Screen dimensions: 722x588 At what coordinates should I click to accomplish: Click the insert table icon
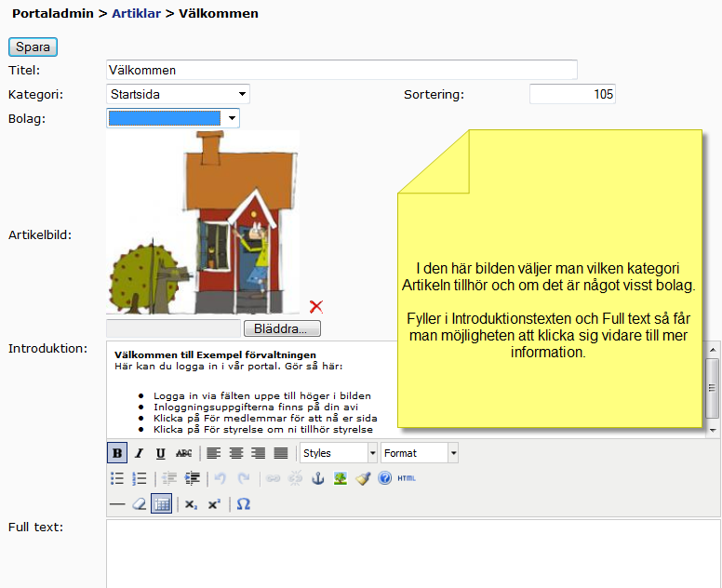[162, 503]
